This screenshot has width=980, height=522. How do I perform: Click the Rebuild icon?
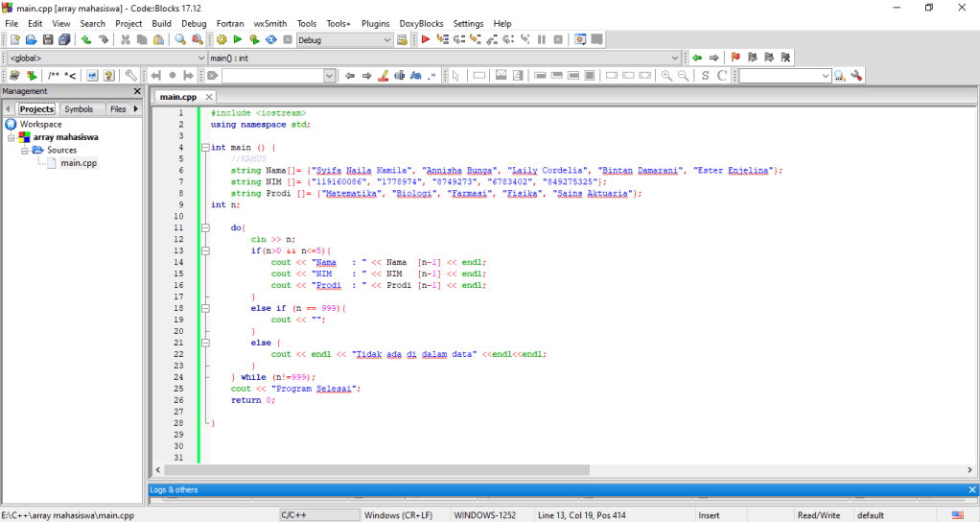click(x=270, y=39)
